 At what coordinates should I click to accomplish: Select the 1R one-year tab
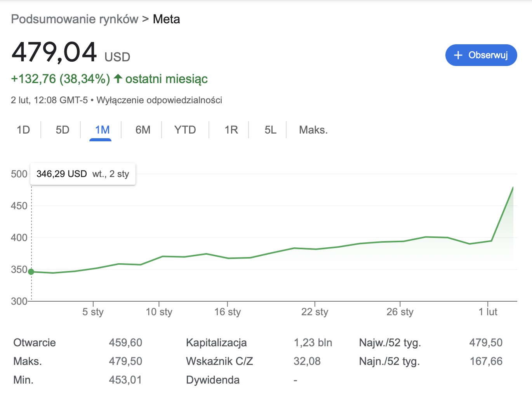pyautogui.click(x=231, y=130)
